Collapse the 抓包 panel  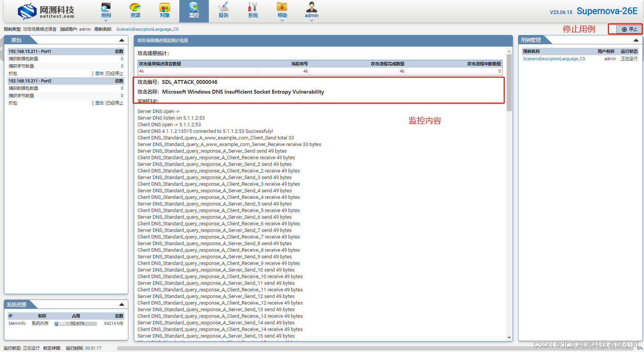click(122, 40)
